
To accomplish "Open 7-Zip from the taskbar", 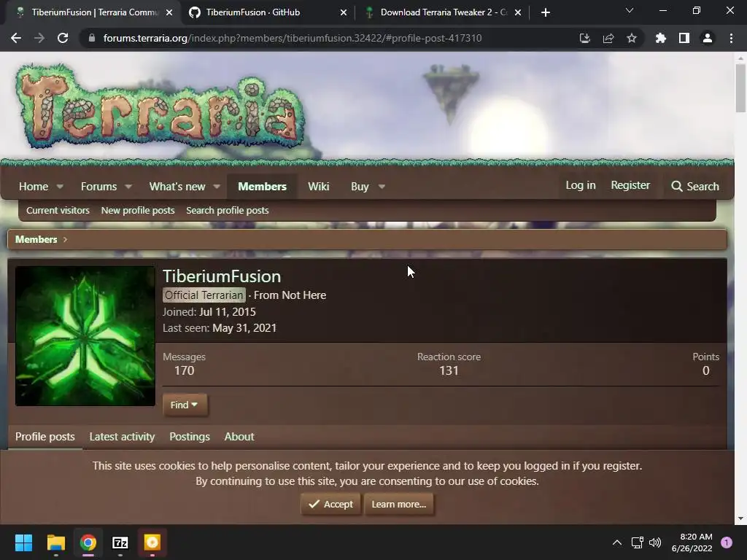I will tap(120, 542).
